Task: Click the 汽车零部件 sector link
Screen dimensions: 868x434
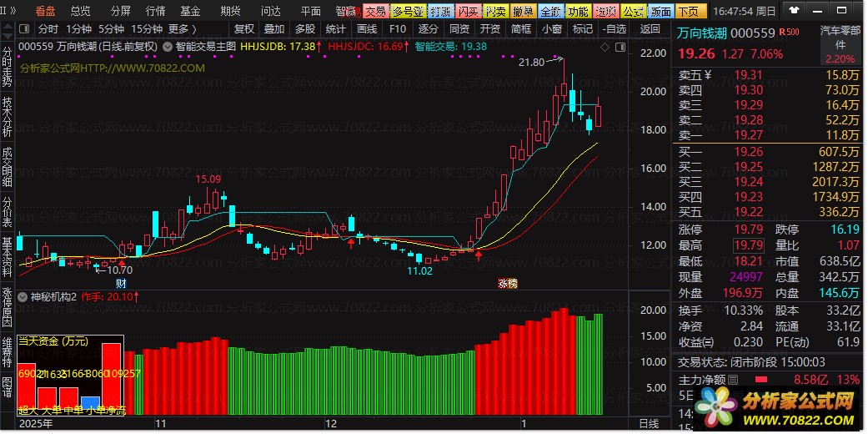Action: click(x=841, y=37)
